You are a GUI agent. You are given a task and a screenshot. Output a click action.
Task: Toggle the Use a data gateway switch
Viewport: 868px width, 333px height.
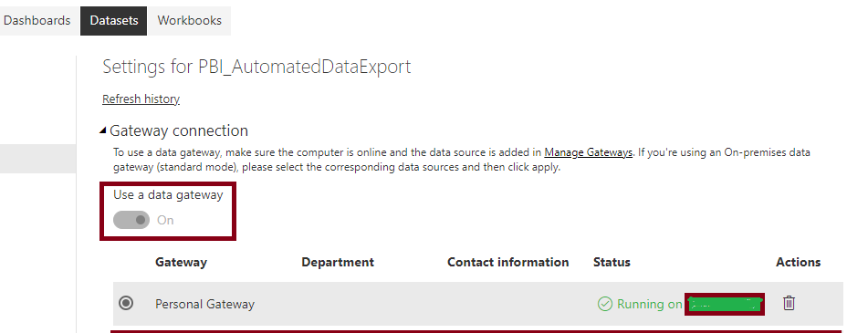pos(131,220)
